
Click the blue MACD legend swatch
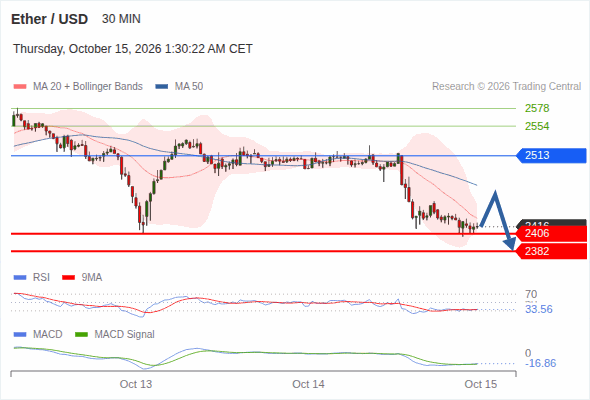(x=20, y=335)
